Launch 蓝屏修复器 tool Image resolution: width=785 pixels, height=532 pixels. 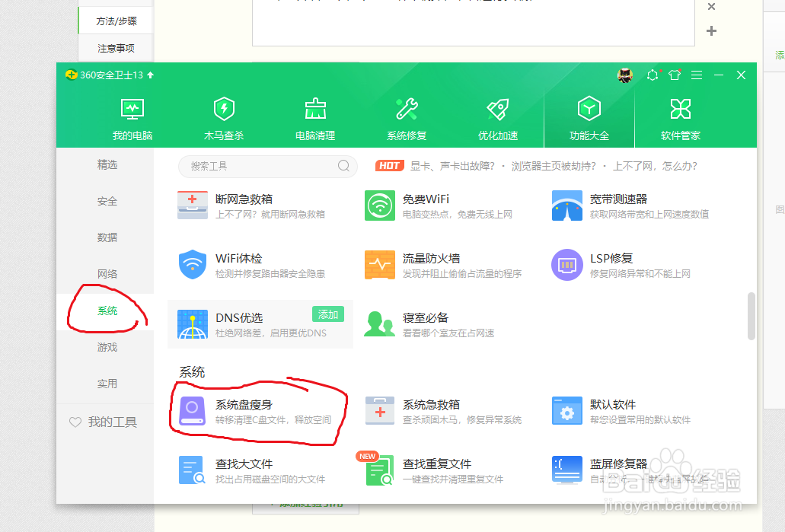pyautogui.click(x=630, y=470)
